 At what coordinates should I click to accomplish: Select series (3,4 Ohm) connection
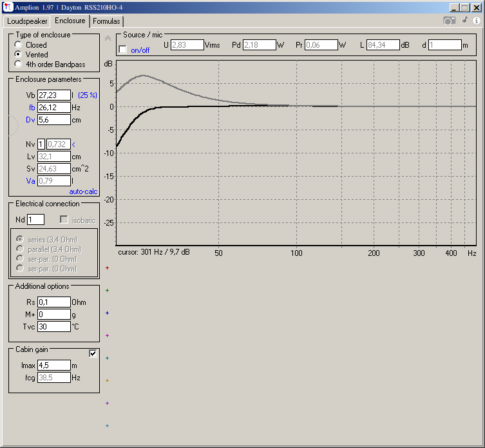tap(20, 239)
